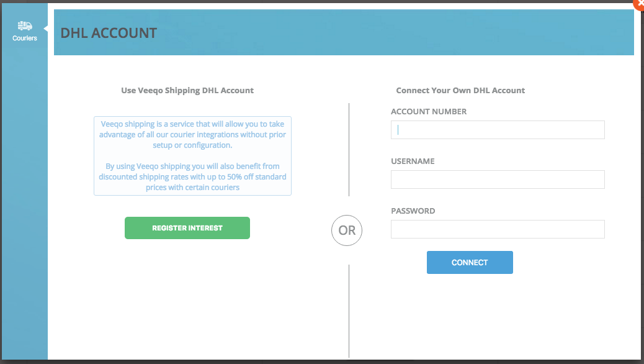The height and width of the screenshot is (364, 644).
Task: Click the ACCOUNT NUMBER label
Action: (429, 111)
